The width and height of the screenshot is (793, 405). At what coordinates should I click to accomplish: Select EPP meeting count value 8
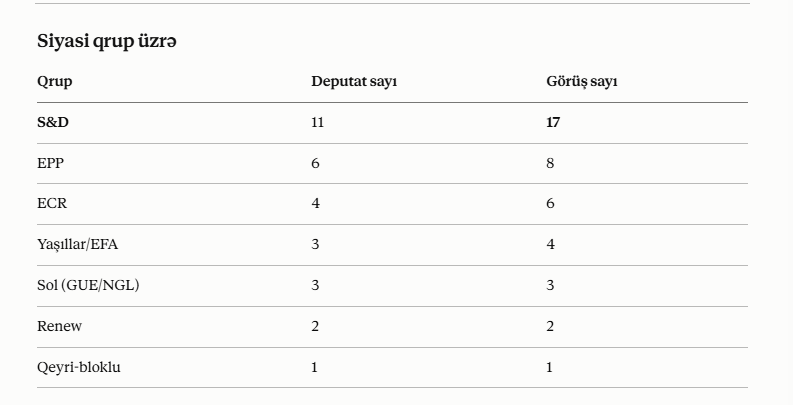pos(550,163)
